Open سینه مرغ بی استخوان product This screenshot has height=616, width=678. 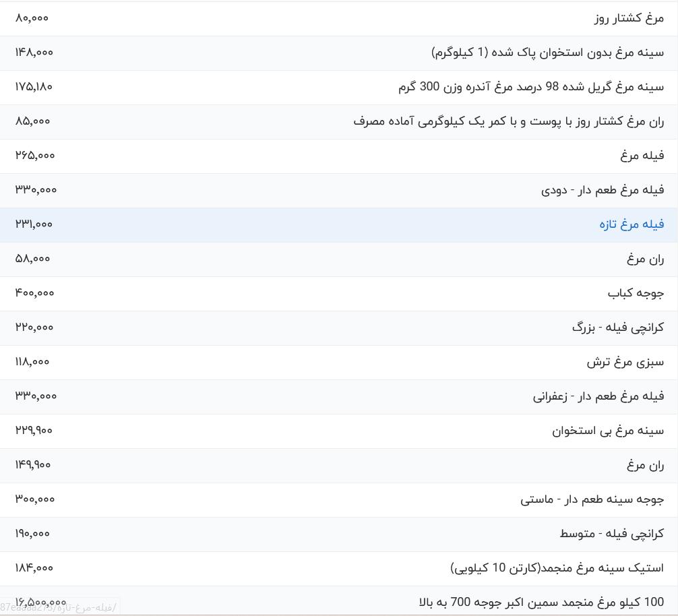click(x=608, y=431)
